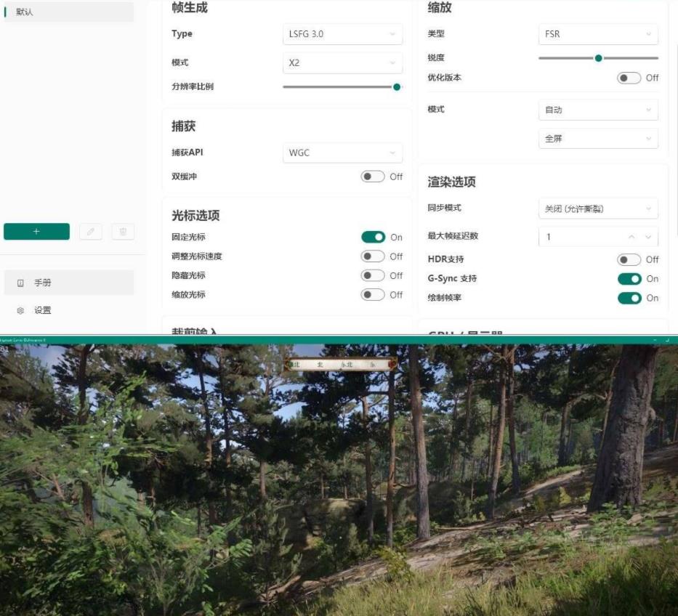678x616 pixels.
Task: Toggle the 双缓冲 switch
Action: tap(373, 177)
